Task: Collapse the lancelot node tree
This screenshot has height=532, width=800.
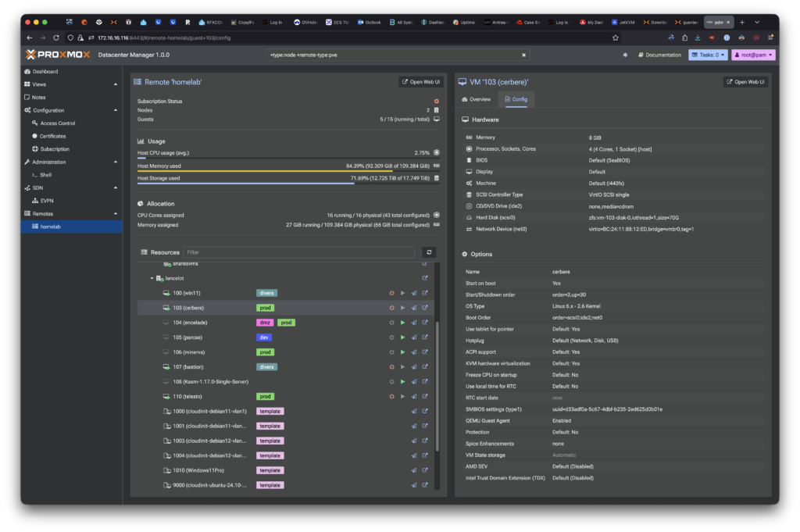Action: pos(152,278)
